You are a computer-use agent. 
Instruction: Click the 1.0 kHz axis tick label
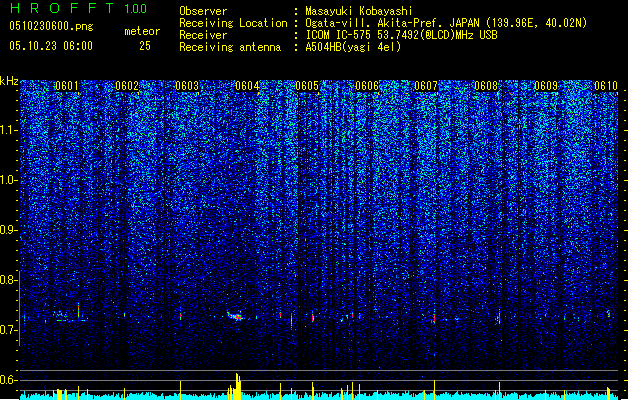[x=9, y=180]
